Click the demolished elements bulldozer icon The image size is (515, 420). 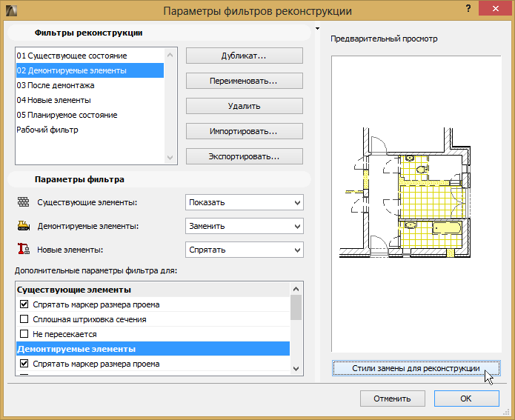23,226
